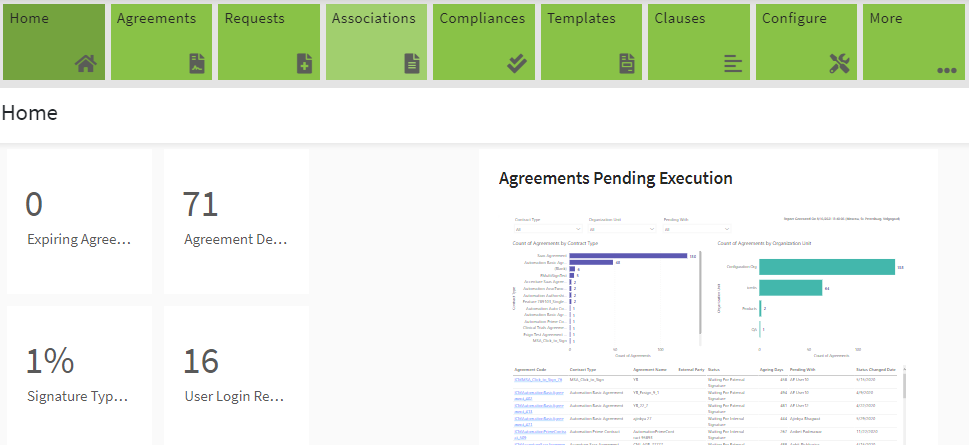969x445 pixels.
Task: Click the Associations page icon
Action: (x=411, y=64)
